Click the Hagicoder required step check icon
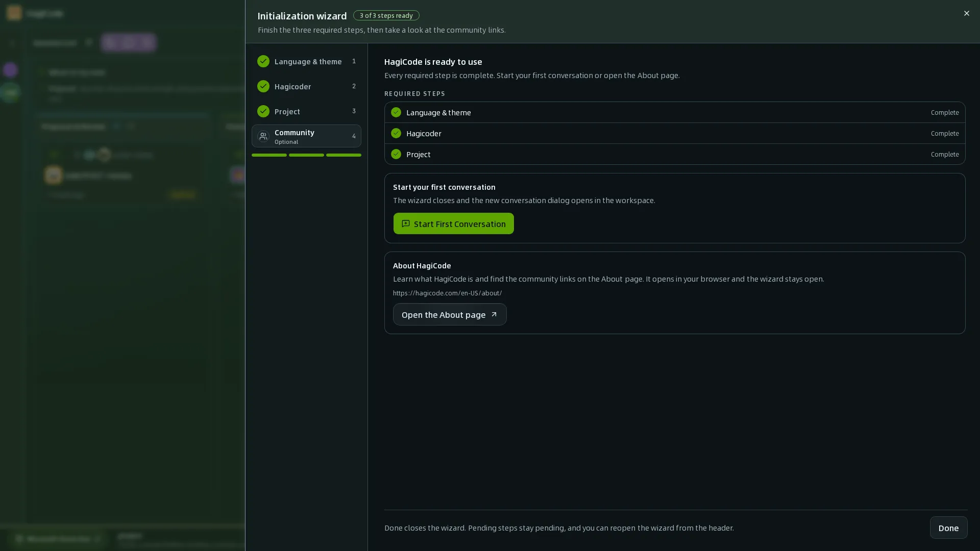The width and height of the screenshot is (980, 551). coord(396,133)
